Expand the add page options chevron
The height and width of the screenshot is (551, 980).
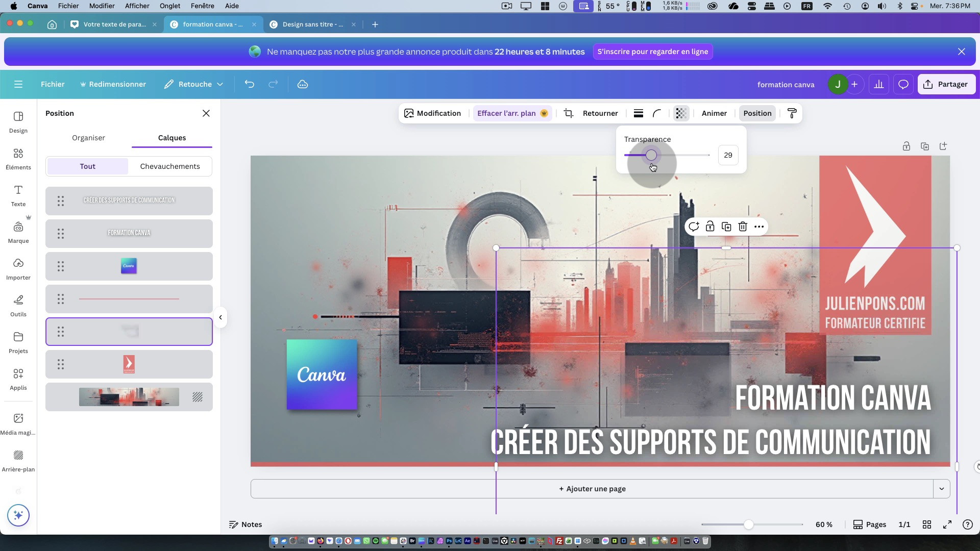942,489
